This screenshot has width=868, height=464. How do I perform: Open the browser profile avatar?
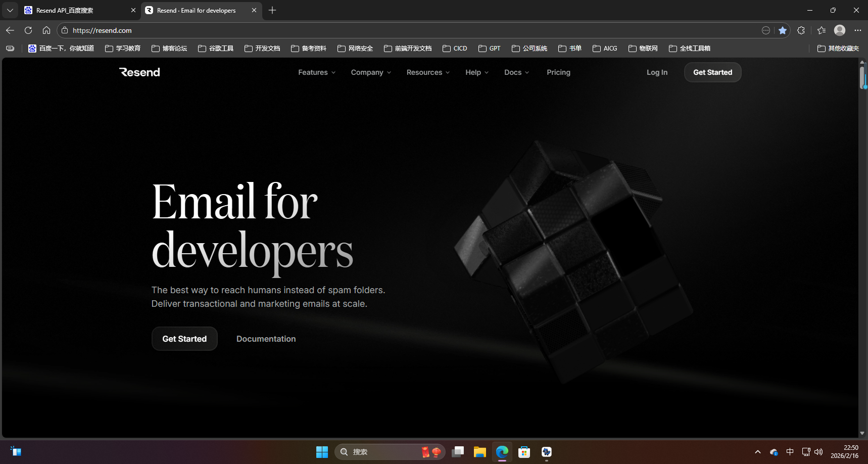point(840,30)
